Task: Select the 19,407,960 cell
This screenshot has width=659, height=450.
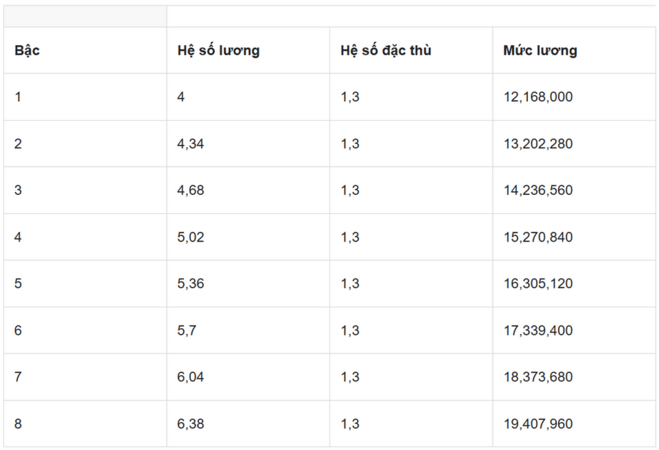Action: pos(574,424)
